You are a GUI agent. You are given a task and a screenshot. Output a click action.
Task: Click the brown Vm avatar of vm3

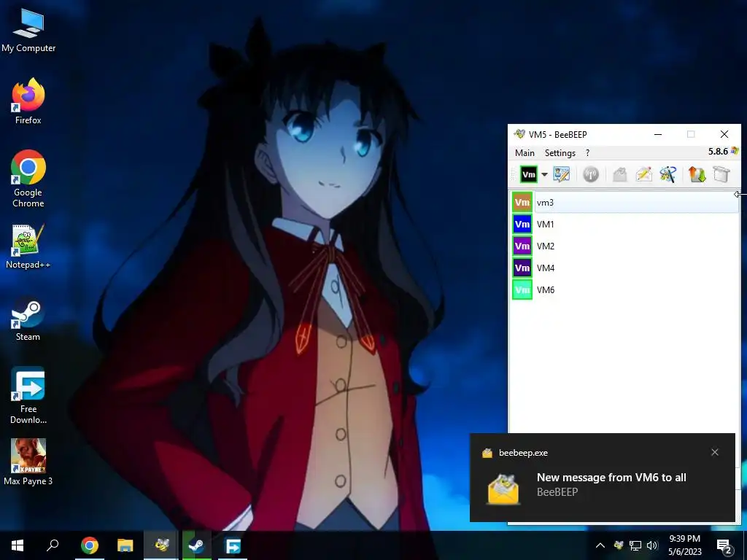tap(522, 203)
